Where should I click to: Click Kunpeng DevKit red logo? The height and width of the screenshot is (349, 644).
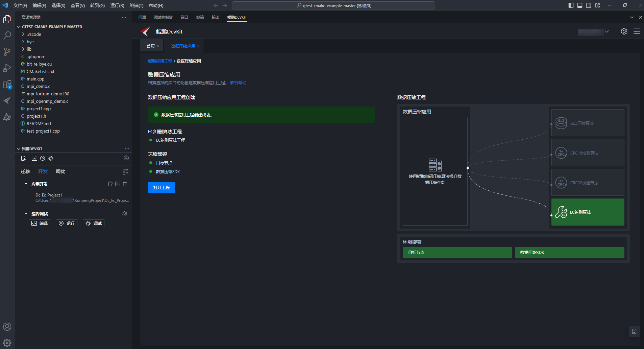point(146,31)
